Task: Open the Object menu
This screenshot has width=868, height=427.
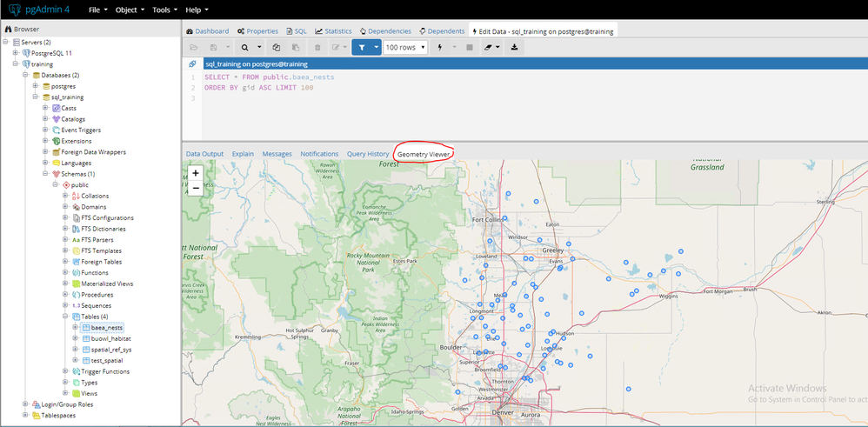Action: 130,10
